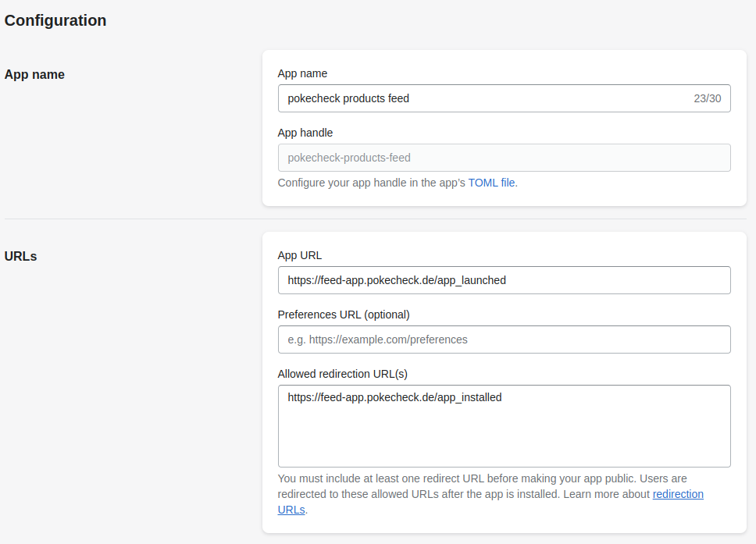The width and height of the screenshot is (756, 544).
Task: Click the divider line between the two sections
Action: point(133,219)
